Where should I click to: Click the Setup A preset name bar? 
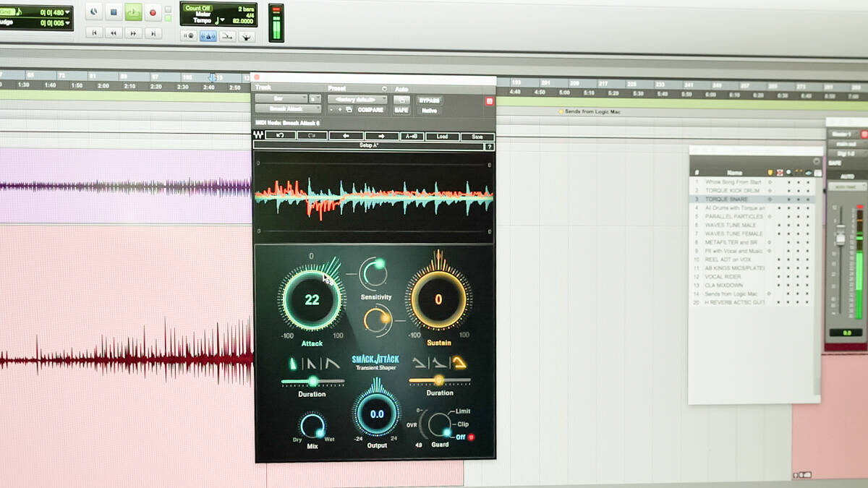point(369,146)
